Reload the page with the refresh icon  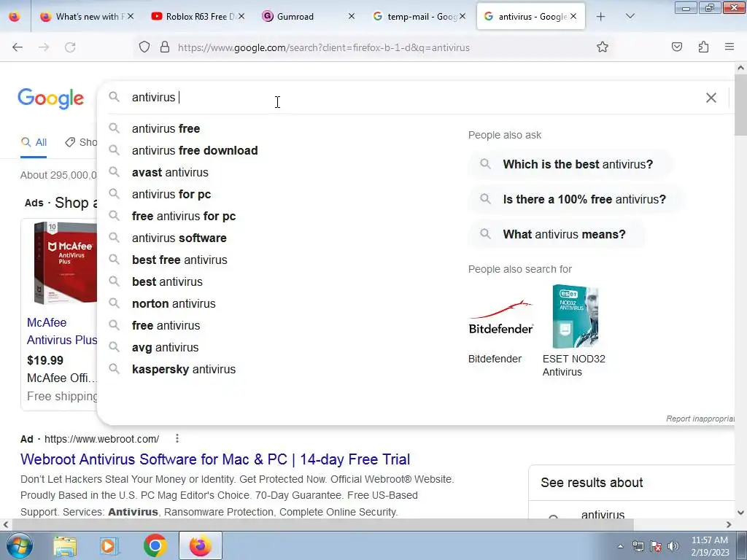click(70, 47)
